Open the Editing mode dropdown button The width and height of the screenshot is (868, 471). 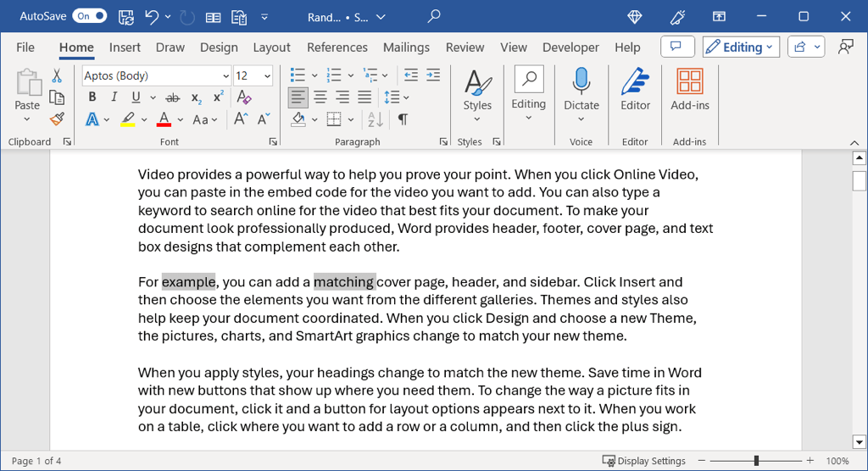(741, 47)
